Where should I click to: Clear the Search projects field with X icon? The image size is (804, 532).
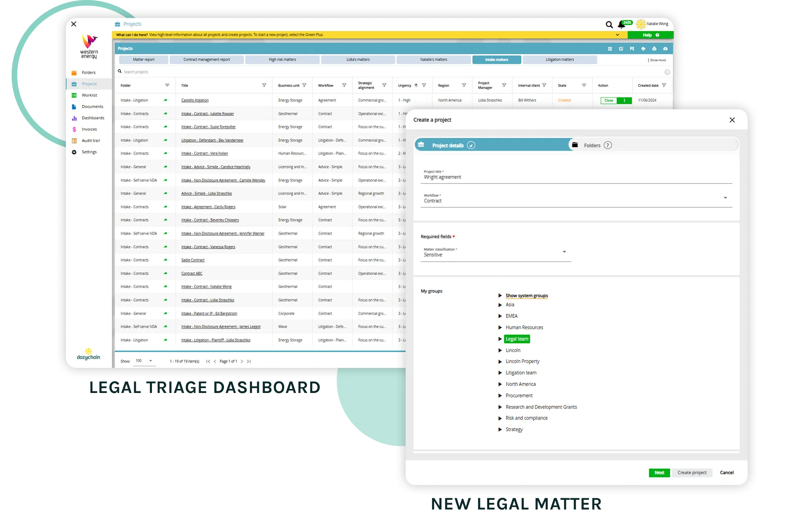point(667,72)
